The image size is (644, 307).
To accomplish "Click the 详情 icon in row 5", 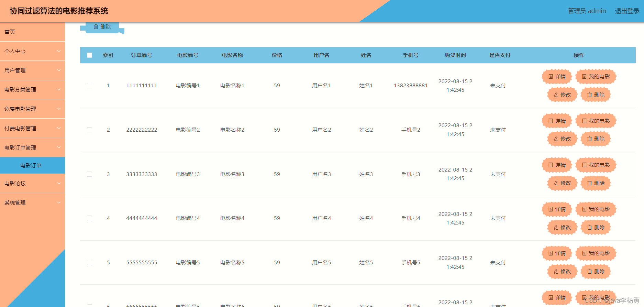I will (551, 253).
